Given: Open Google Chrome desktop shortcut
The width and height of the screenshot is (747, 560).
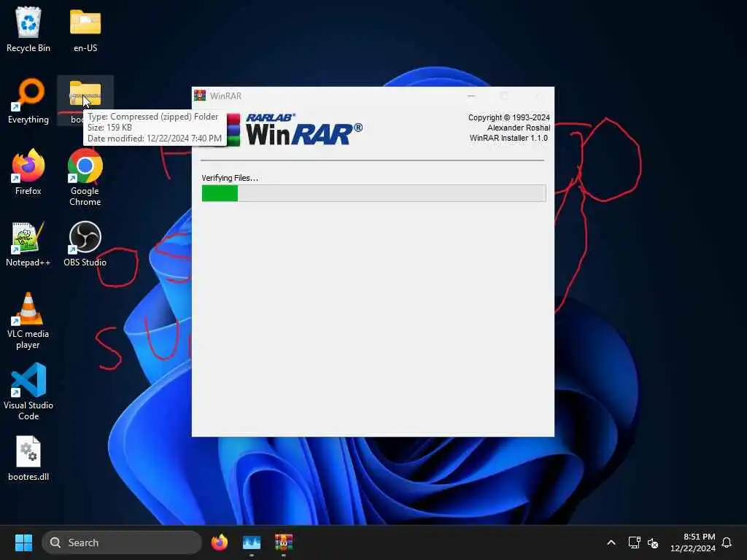Looking at the screenshot, I should pos(85,177).
